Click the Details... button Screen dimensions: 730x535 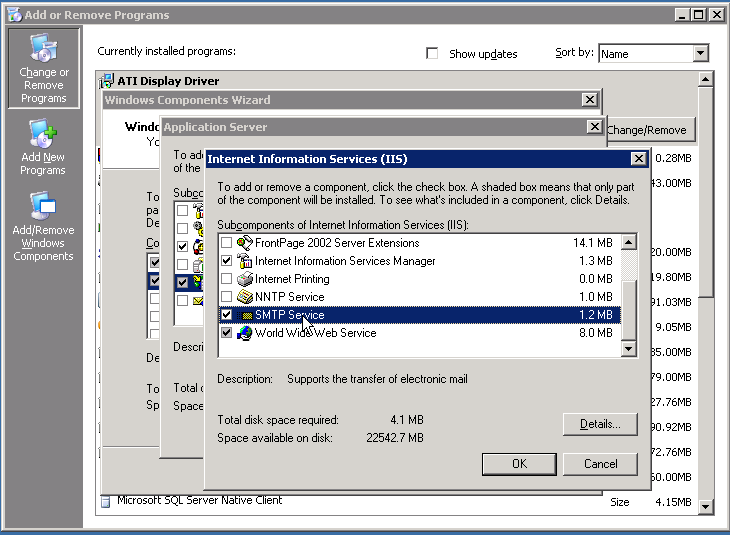coord(600,424)
